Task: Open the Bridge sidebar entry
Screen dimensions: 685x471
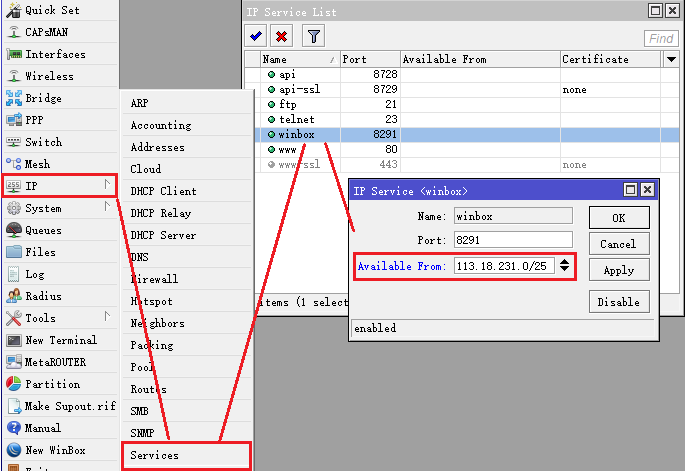Action: pos(43,98)
